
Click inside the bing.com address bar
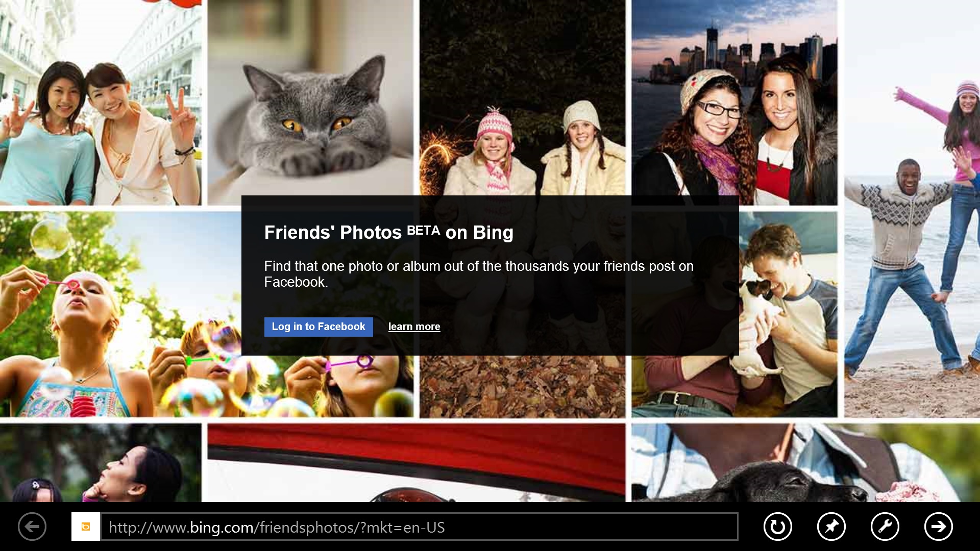[x=419, y=527]
